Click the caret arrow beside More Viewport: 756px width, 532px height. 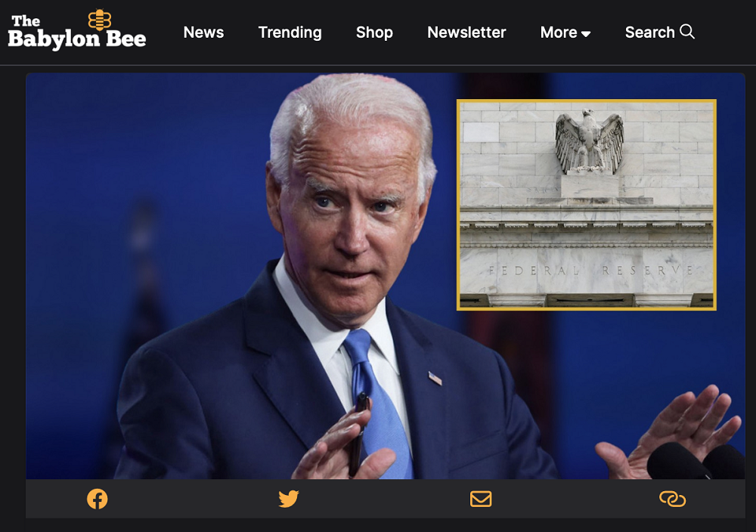click(x=586, y=34)
